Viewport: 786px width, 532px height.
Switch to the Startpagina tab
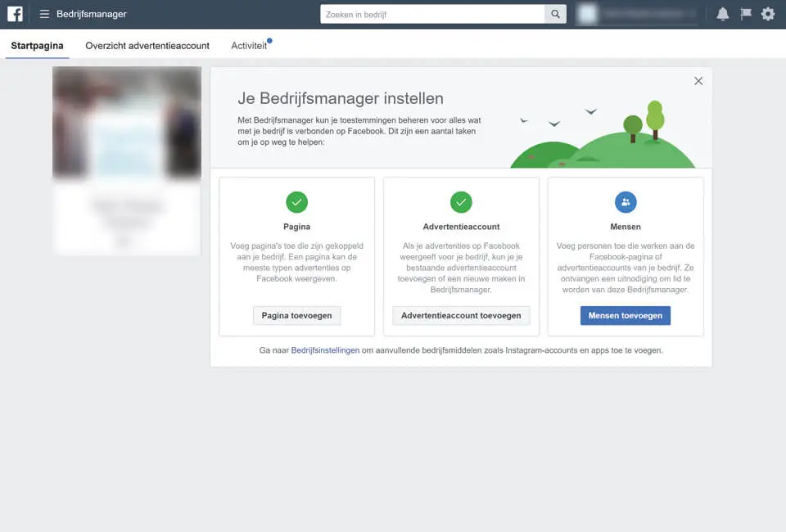[37, 46]
